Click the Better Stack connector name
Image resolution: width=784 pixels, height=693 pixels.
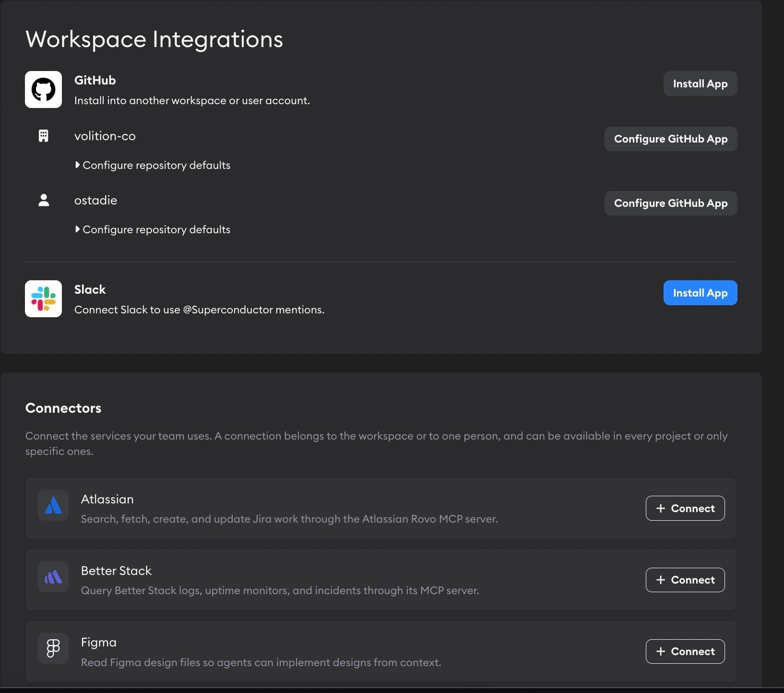116,571
